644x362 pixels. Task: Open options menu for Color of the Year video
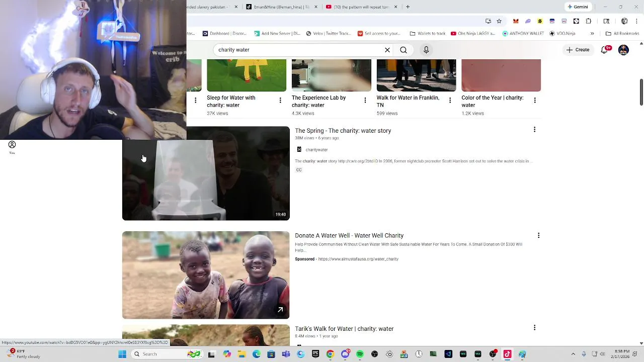(x=535, y=101)
